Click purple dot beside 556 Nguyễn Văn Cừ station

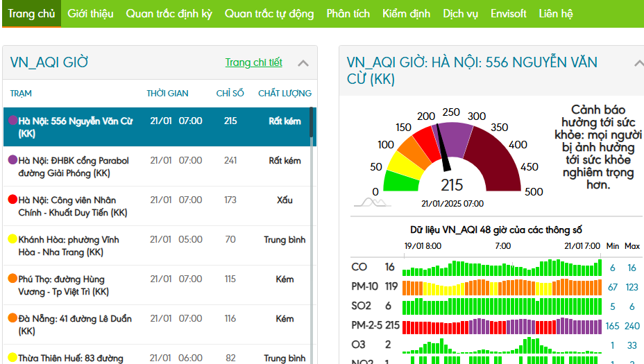coord(12,120)
